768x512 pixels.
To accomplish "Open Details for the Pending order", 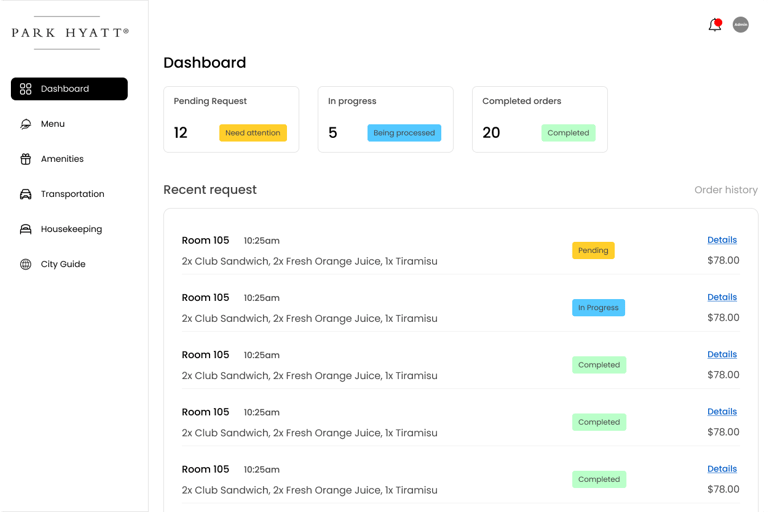I will pos(721,240).
